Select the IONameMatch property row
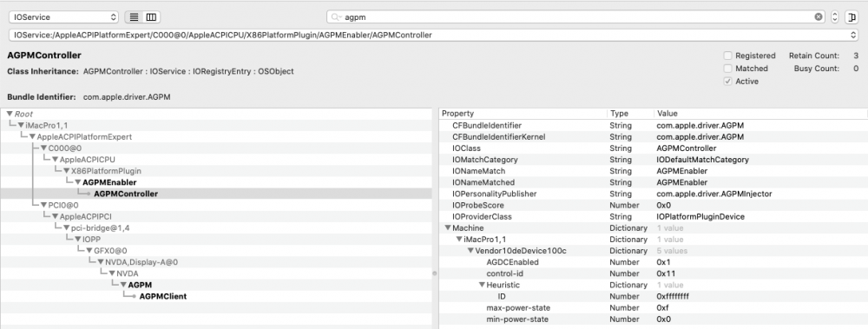 tap(654, 171)
